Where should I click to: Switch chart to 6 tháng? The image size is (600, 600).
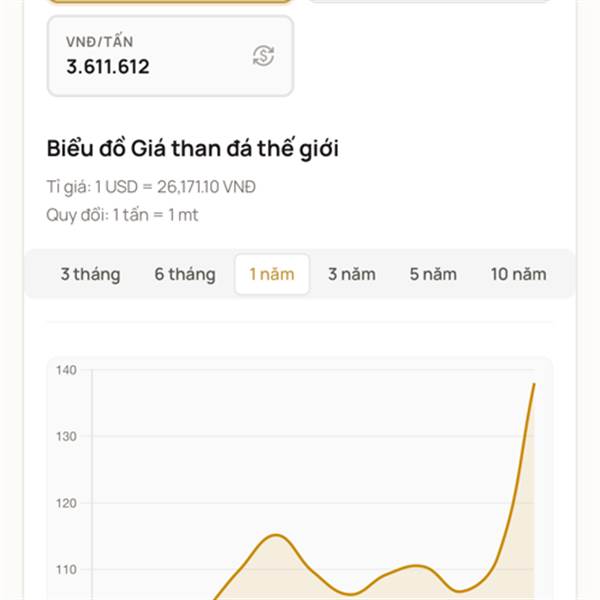[185, 274]
